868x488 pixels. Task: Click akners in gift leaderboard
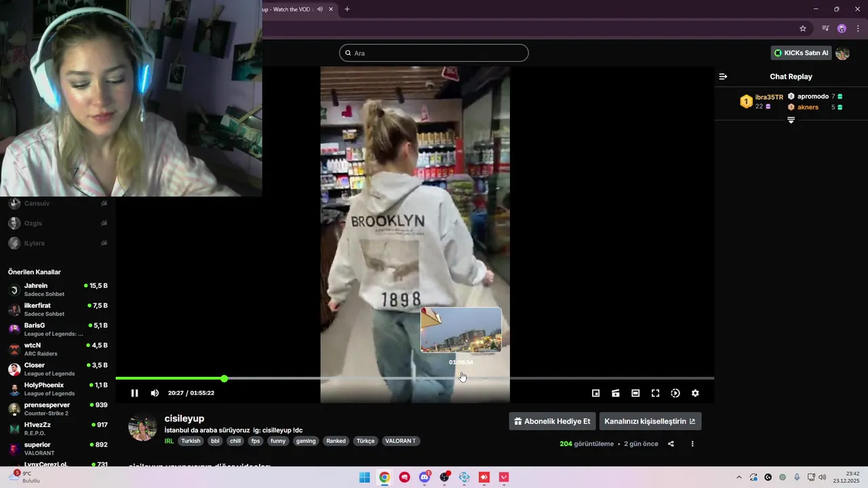point(808,107)
